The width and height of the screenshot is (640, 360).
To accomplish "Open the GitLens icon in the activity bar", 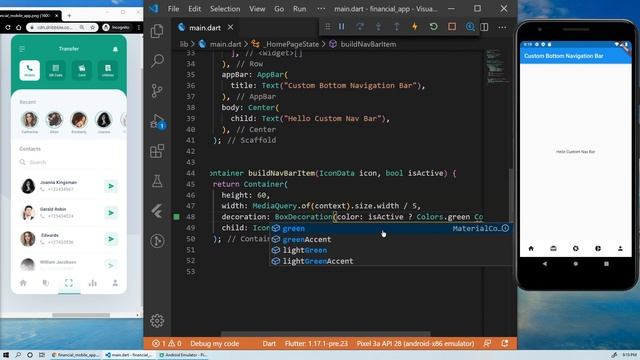I will [x=157, y=241].
